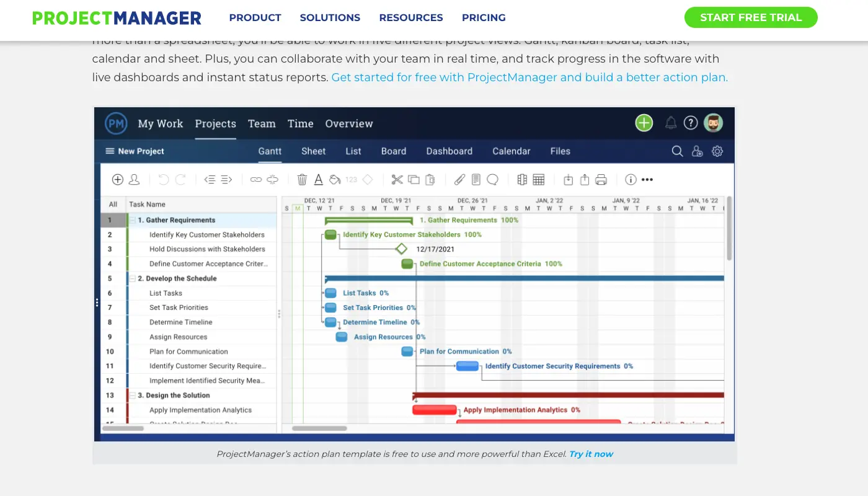Click the green plus add button
Viewport: 868px width, 496px height.
(x=644, y=123)
